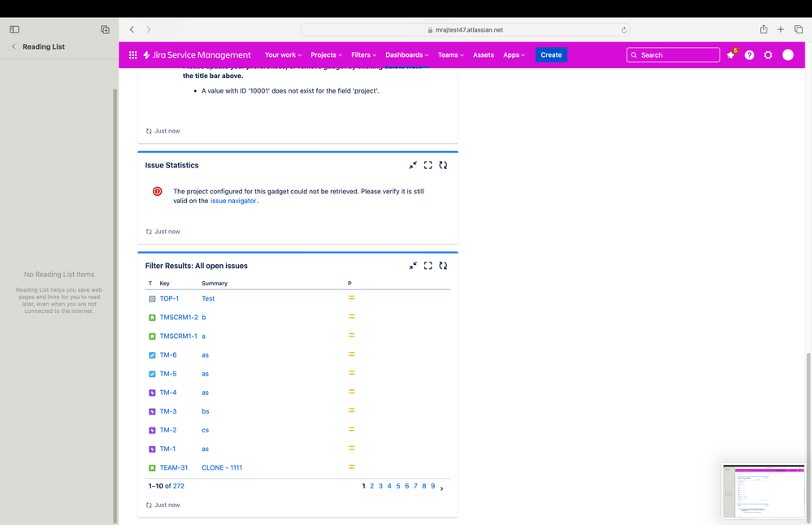Click the TEAM-31 story type icon
812x525 pixels.
tap(152, 466)
